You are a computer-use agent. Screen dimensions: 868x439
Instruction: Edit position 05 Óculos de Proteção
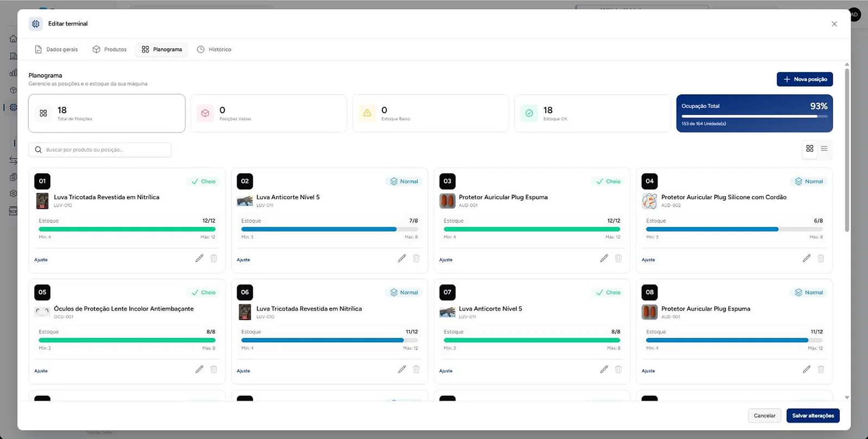pos(200,369)
